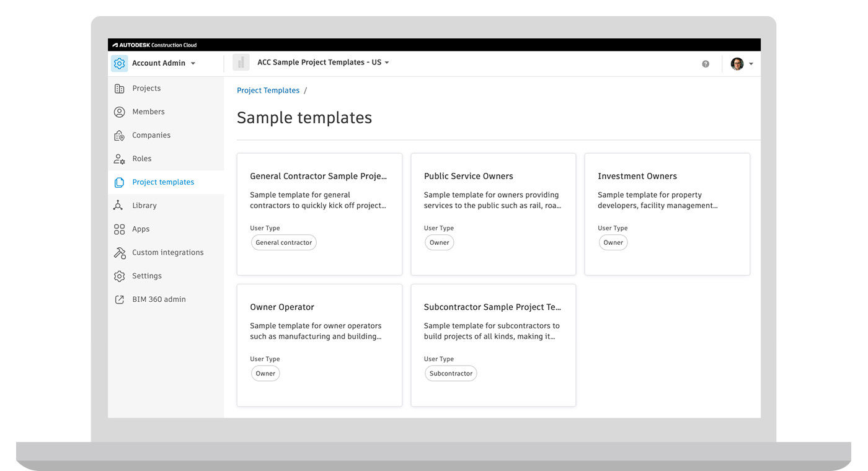Click the Project templates copy icon
The height and width of the screenshot is (471, 868).
tap(120, 182)
